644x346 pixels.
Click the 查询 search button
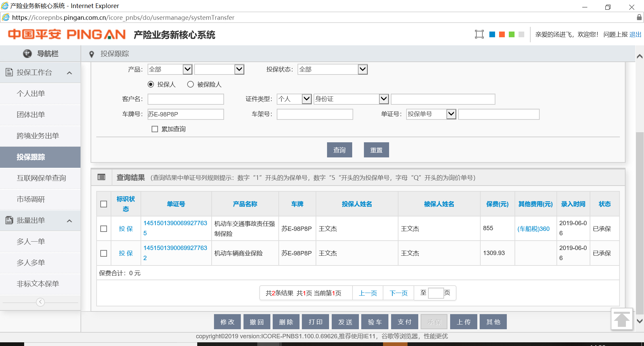[339, 150]
